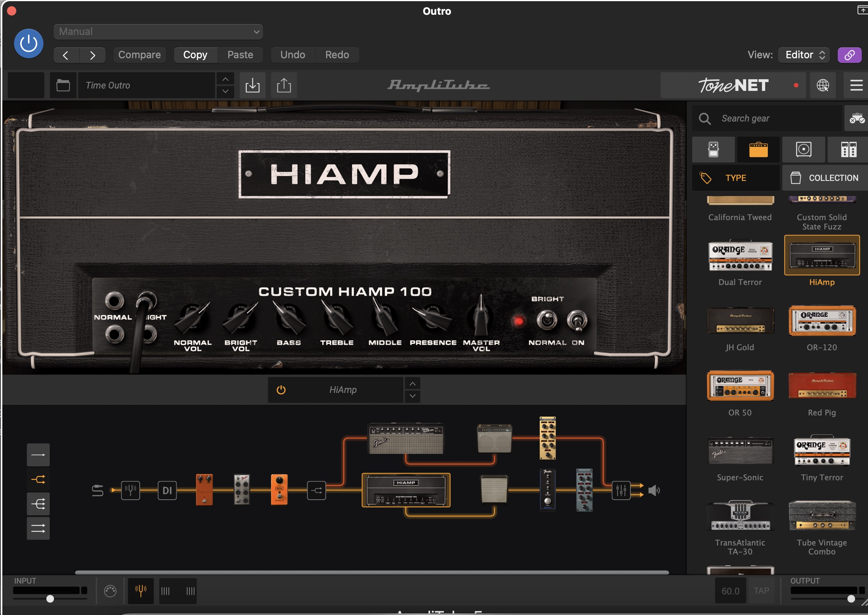Click the MASTER VOL knob
Screen dimensions: 868x615
(481, 316)
